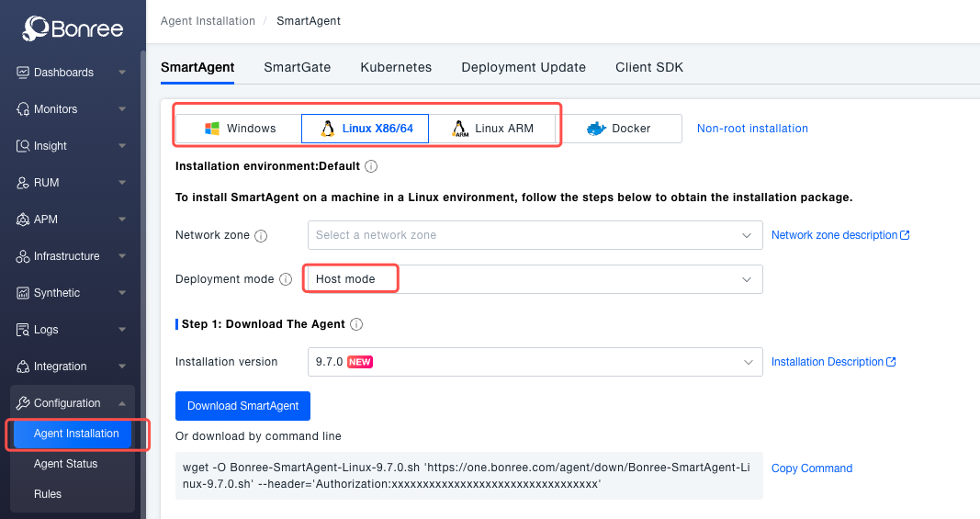Click the APM sidebar icon
Screen dimensions: 980x519
[24, 220]
